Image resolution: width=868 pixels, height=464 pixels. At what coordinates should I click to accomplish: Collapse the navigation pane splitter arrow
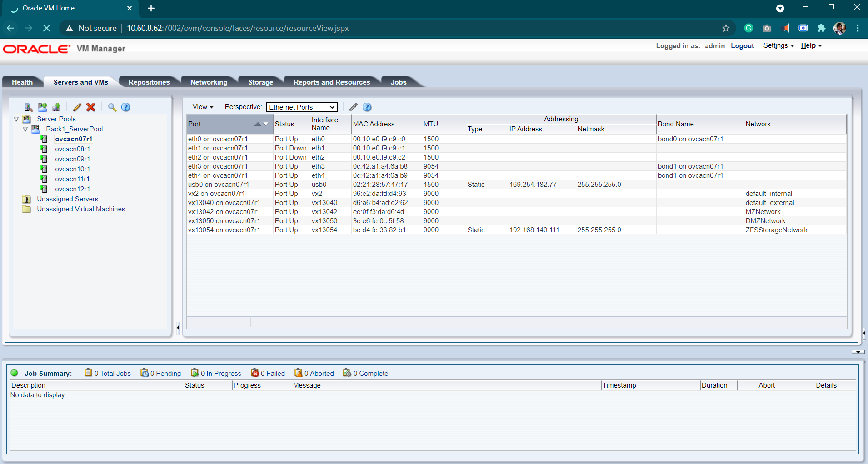click(178, 327)
